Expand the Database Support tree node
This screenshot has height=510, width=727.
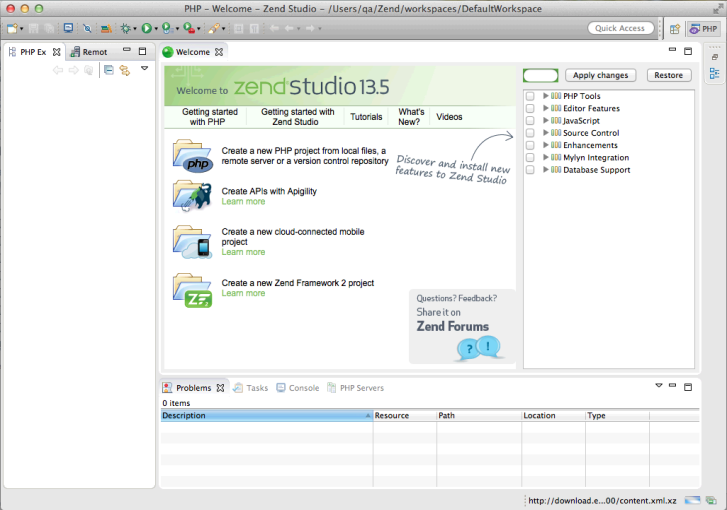(x=546, y=169)
